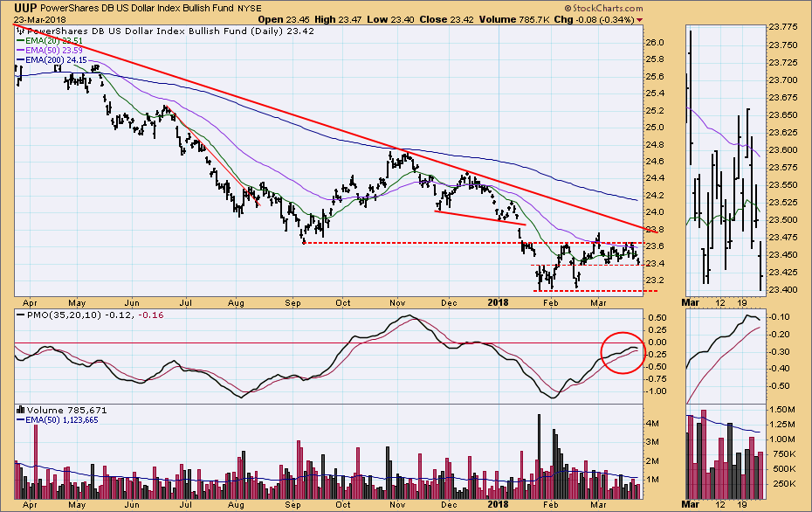This screenshot has width=812, height=512.
Task: Click the EMA(50) 1,123,665 volume legend
Action: (62, 419)
